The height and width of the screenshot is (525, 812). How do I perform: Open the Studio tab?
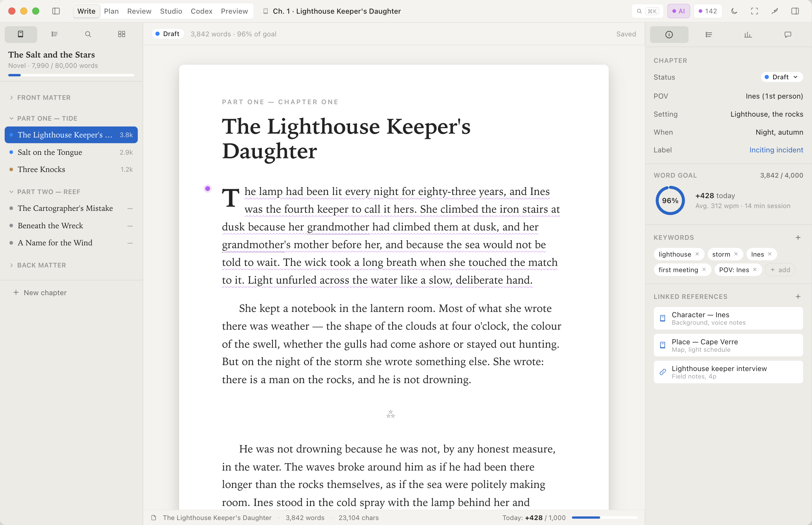click(171, 11)
